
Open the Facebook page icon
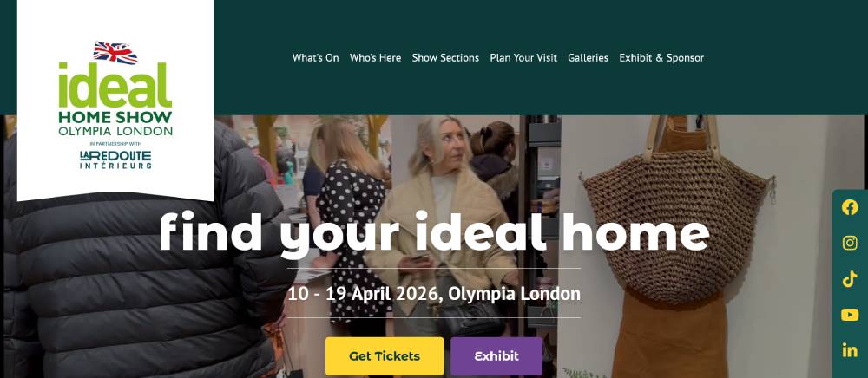850,207
